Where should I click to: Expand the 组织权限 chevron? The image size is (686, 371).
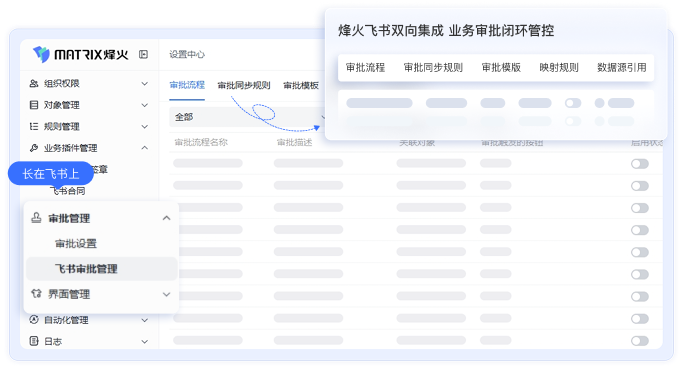(144, 84)
